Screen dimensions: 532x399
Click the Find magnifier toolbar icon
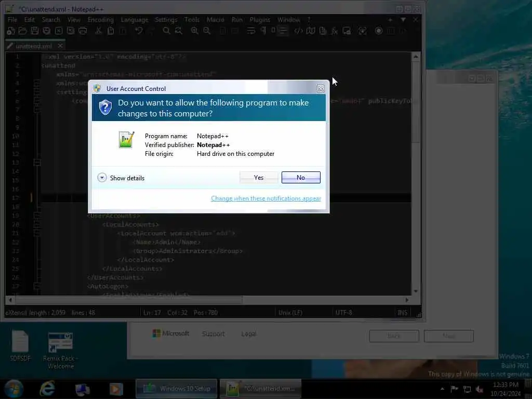166,31
